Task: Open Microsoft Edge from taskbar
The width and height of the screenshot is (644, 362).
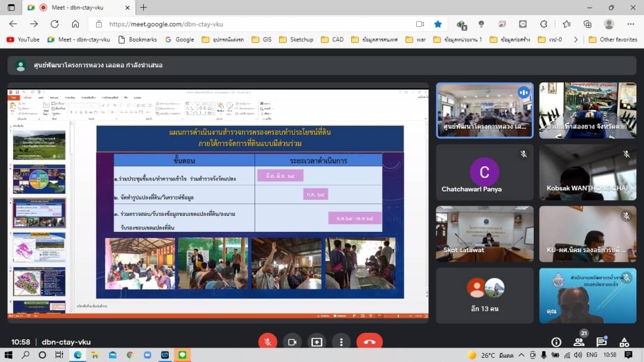Action: click(x=78, y=355)
